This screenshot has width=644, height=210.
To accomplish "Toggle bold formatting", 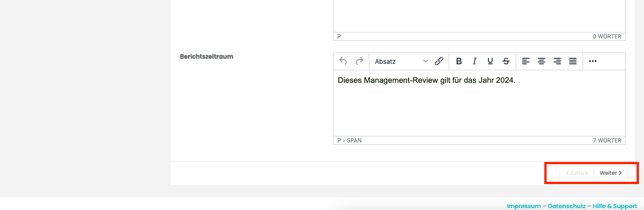I will pyautogui.click(x=459, y=61).
